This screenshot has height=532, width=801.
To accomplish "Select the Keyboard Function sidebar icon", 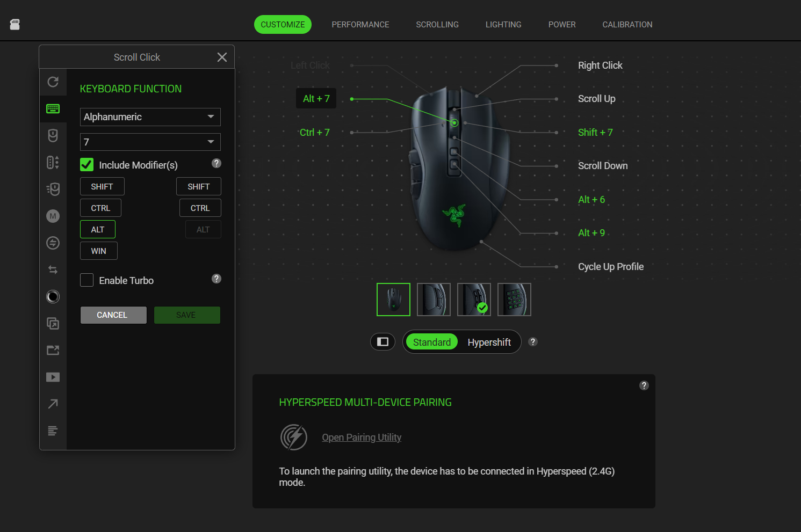I will tap(53, 108).
